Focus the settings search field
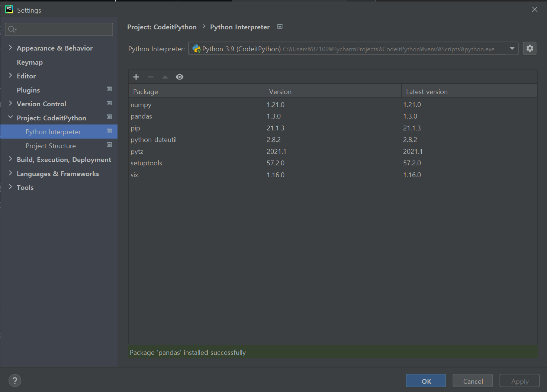 click(x=59, y=29)
